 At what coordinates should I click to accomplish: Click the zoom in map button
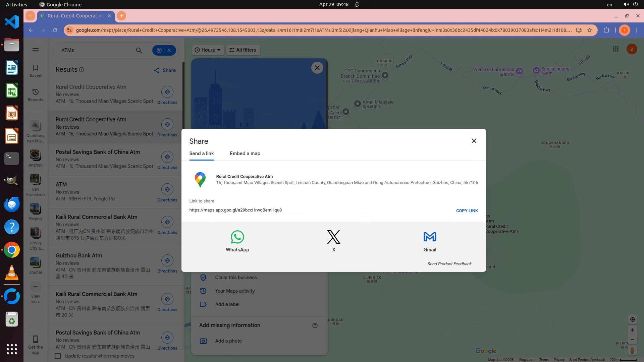[x=632, y=330]
